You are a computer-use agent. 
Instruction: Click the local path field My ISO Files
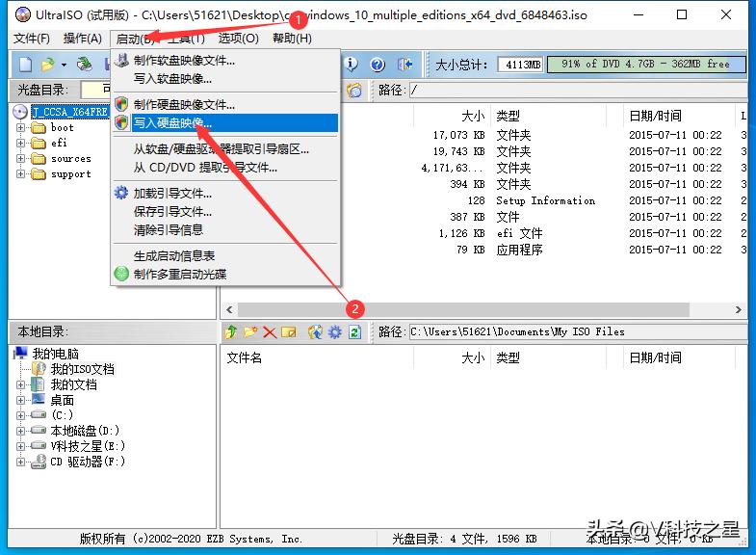(x=578, y=331)
